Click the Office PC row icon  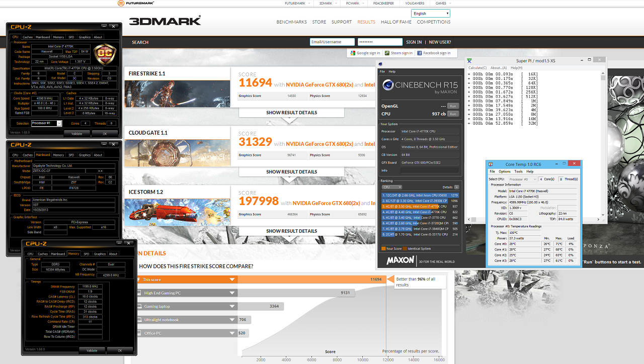139,333
